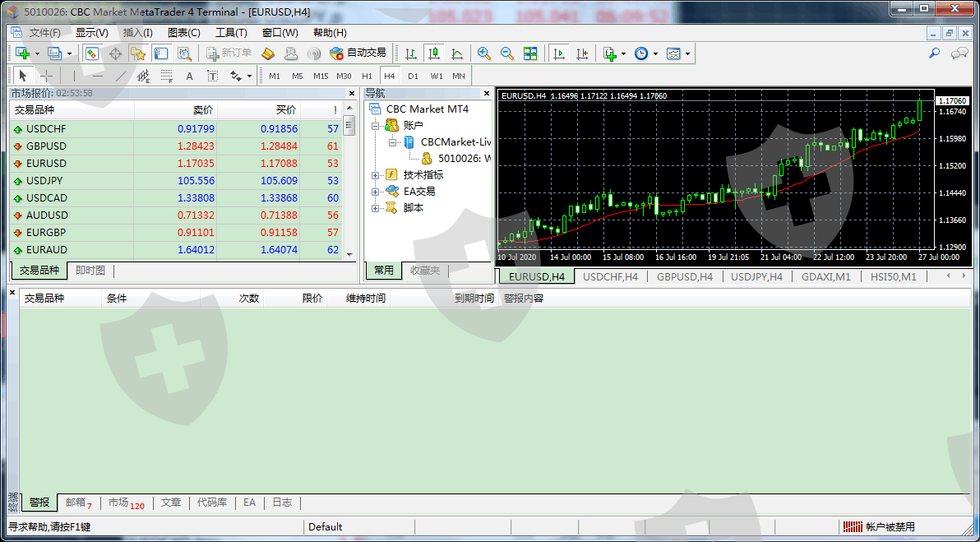Open the chart periods clock dropdown arrow

tap(655, 53)
